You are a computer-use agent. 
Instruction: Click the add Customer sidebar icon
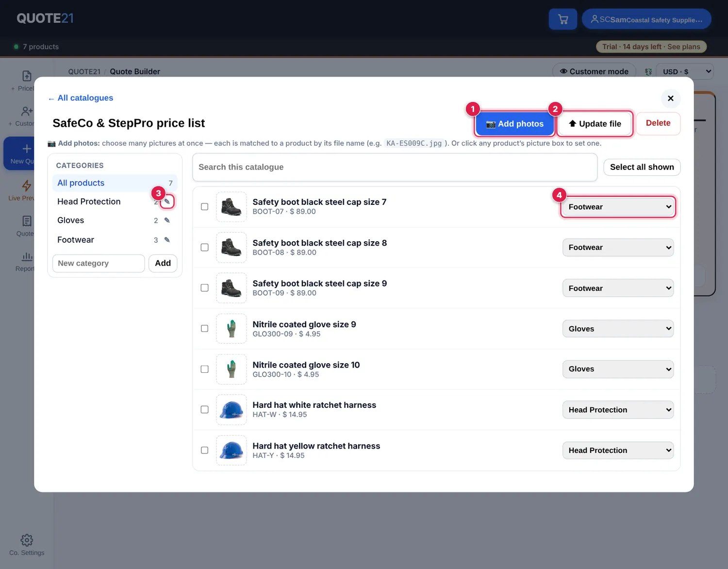(x=27, y=111)
